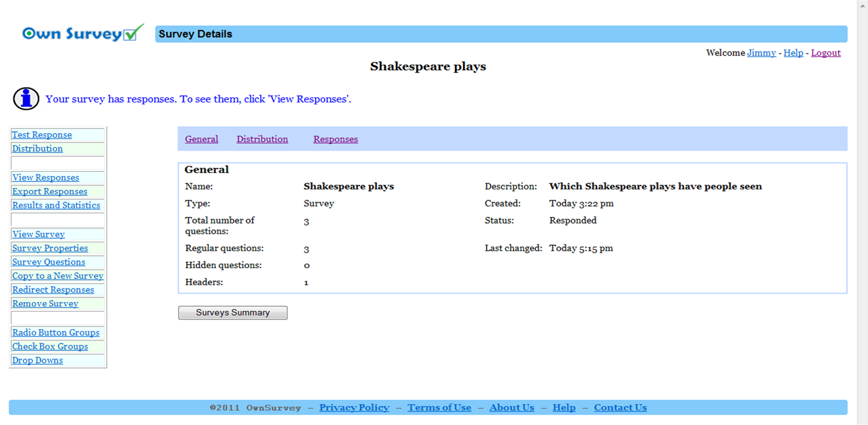This screenshot has width=868, height=425.
Task: Click the Own Survey logo
Action: tap(83, 33)
